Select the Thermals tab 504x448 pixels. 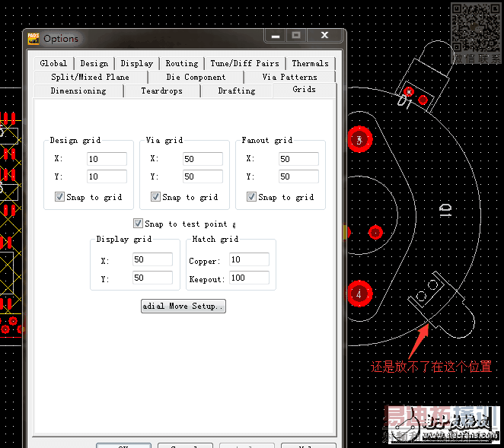(x=310, y=63)
